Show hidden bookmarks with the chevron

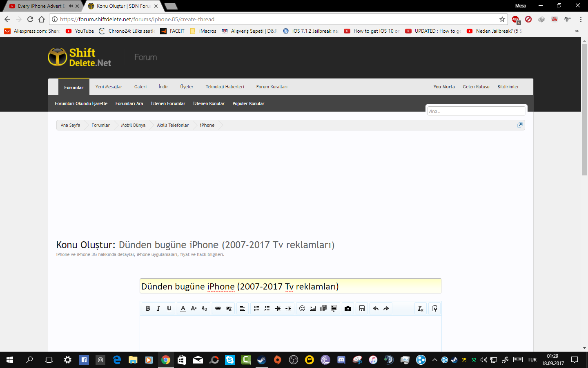[577, 31]
